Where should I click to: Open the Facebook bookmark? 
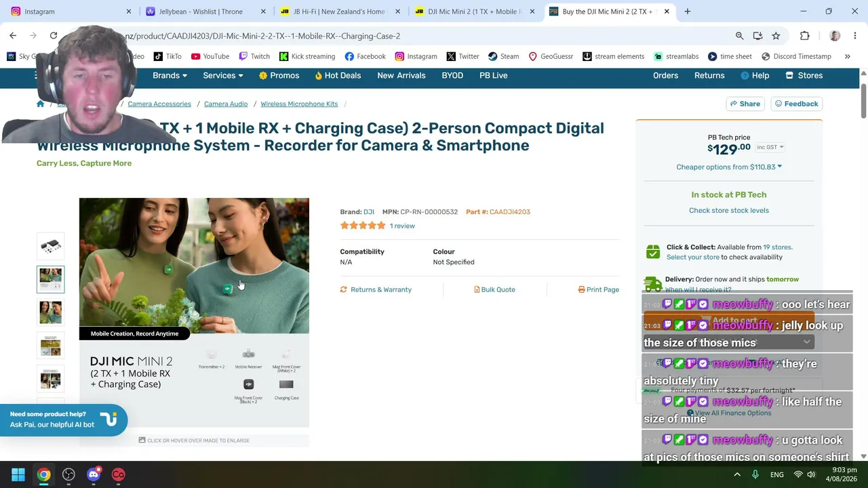tap(365, 56)
